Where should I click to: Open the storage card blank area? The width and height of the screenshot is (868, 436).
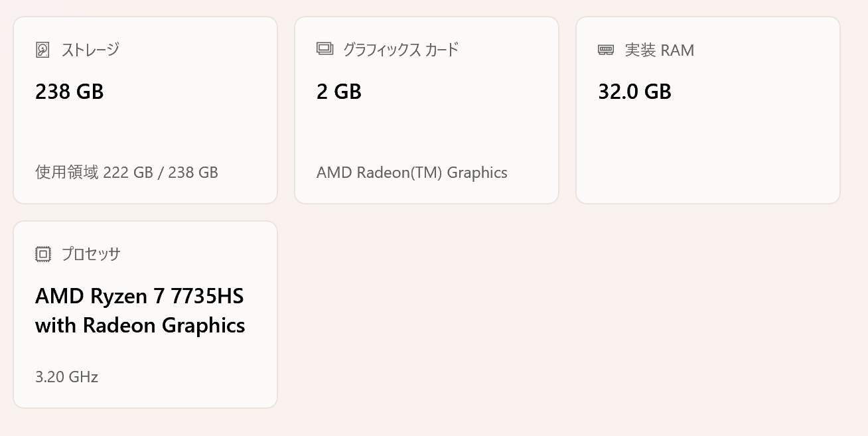(x=145, y=133)
